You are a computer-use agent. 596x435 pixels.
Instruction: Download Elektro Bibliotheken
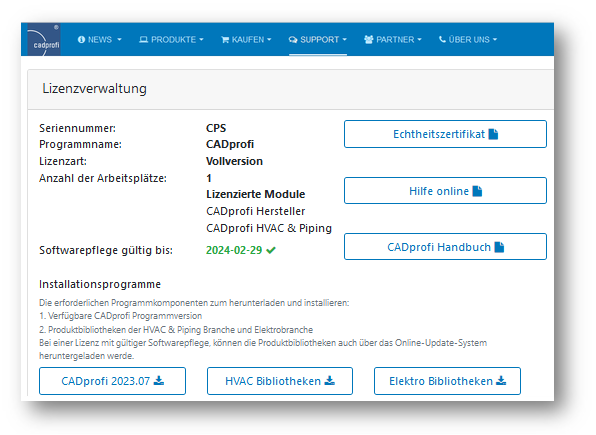click(x=447, y=381)
